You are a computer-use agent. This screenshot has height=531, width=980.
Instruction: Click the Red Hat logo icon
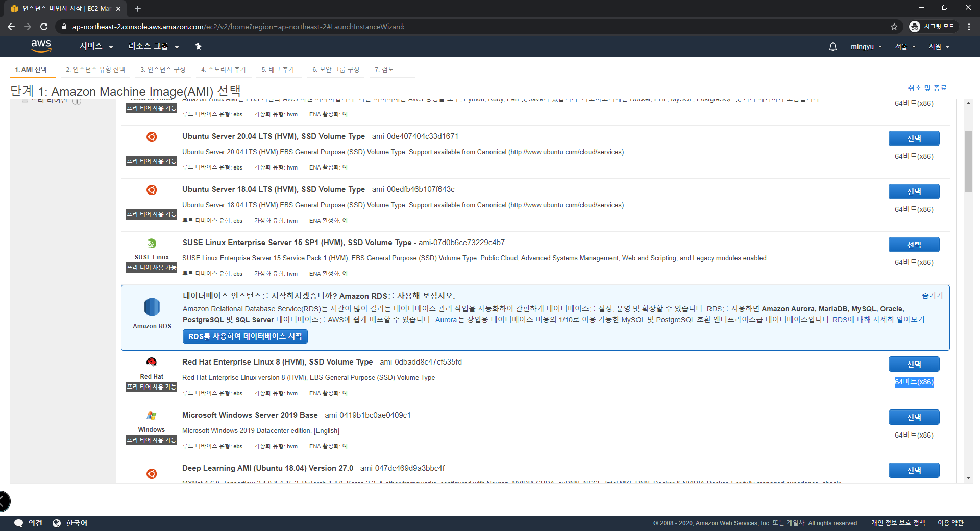pyautogui.click(x=152, y=362)
